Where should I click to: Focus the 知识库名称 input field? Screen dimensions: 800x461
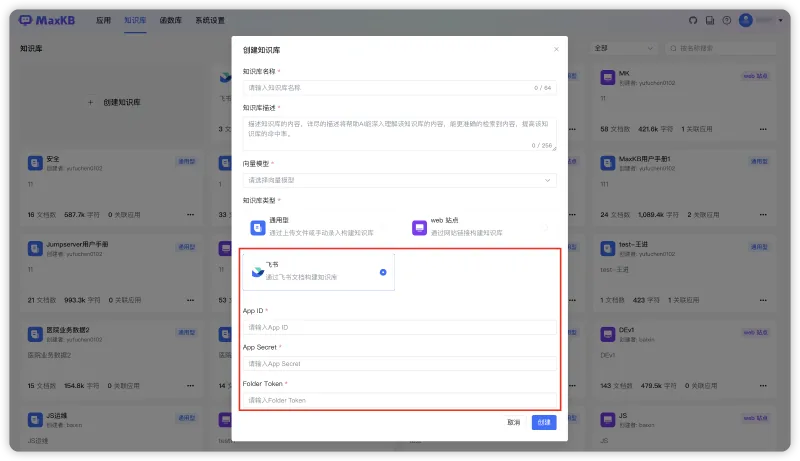[x=399, y=88]
